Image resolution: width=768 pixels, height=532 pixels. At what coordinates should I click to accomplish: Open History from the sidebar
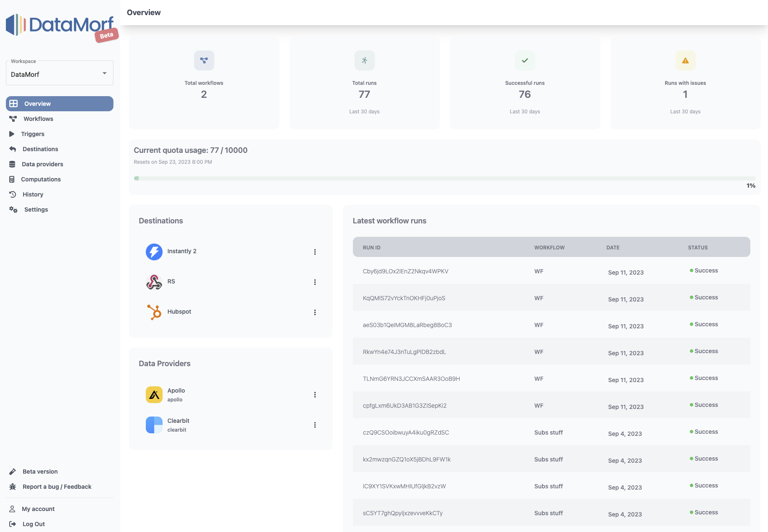coord(60,194)
